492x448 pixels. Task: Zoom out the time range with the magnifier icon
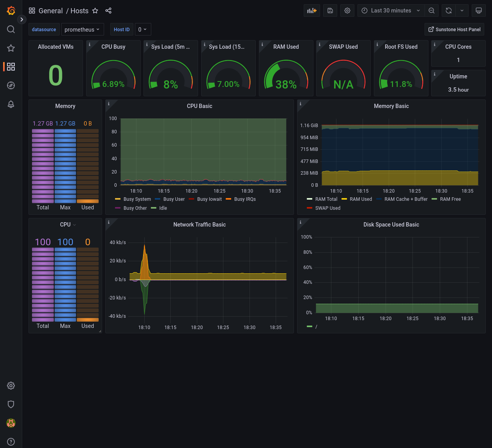(x=432, y=11)
